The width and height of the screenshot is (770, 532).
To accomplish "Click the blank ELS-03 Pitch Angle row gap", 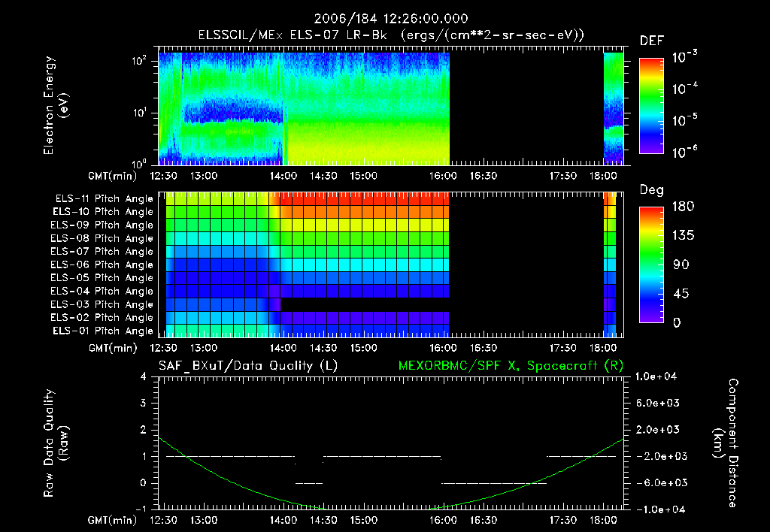I will (x=365, y=304).
